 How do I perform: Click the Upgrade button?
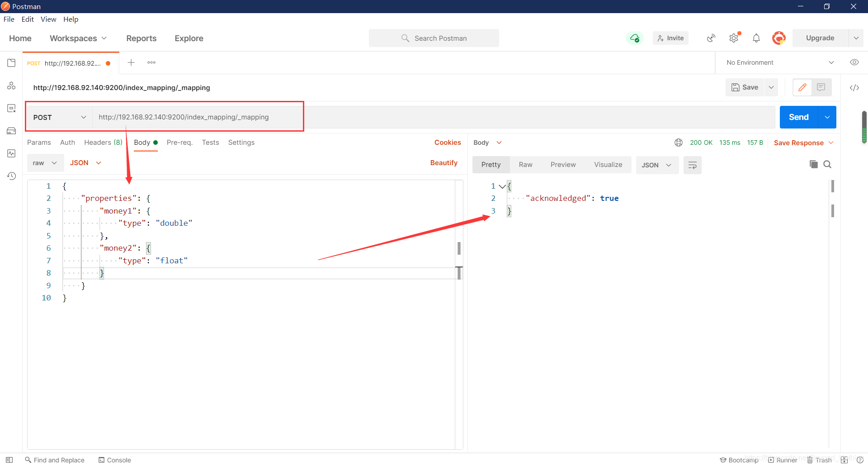pyautogui.click(x=820, y=38)
